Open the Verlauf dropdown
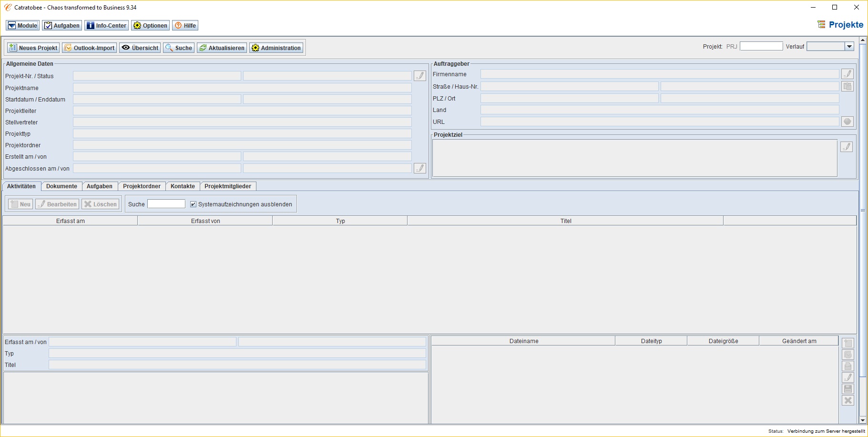Image resolution: width=868 pixels, height=437 pixels. pos(849,46)
